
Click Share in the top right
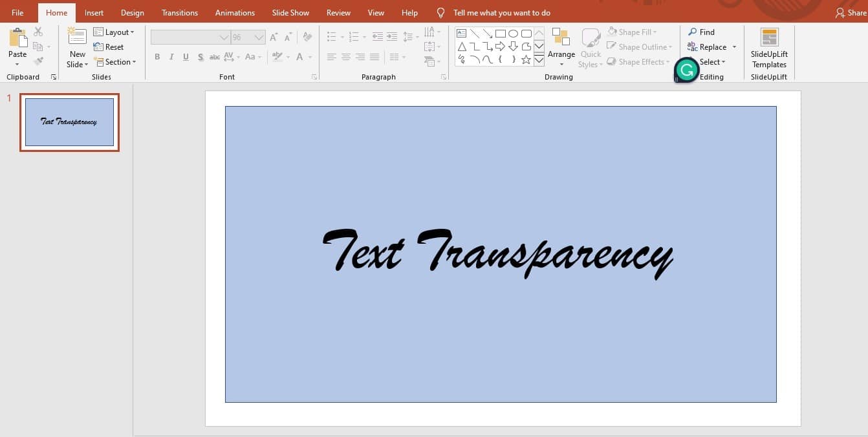click(850, 13)
